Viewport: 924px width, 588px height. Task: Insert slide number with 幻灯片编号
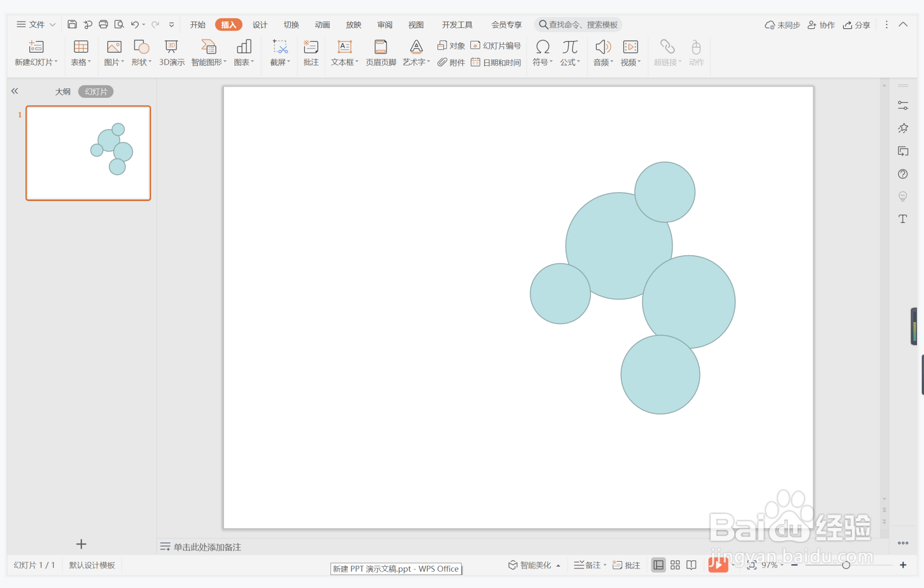point(495,45)
